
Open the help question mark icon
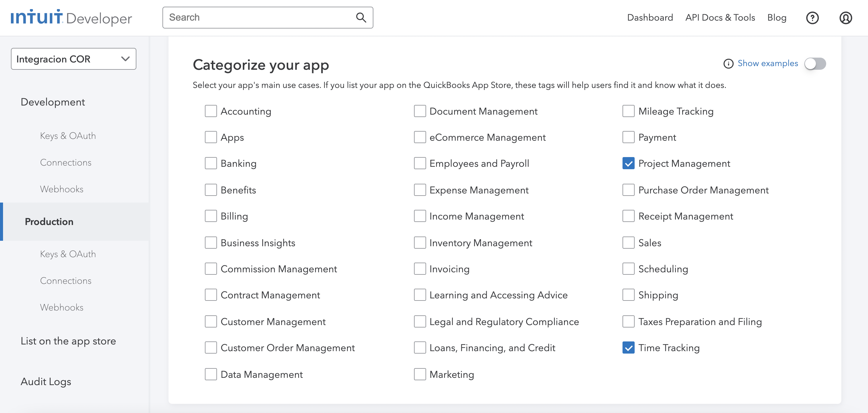[x=812, y=18]
